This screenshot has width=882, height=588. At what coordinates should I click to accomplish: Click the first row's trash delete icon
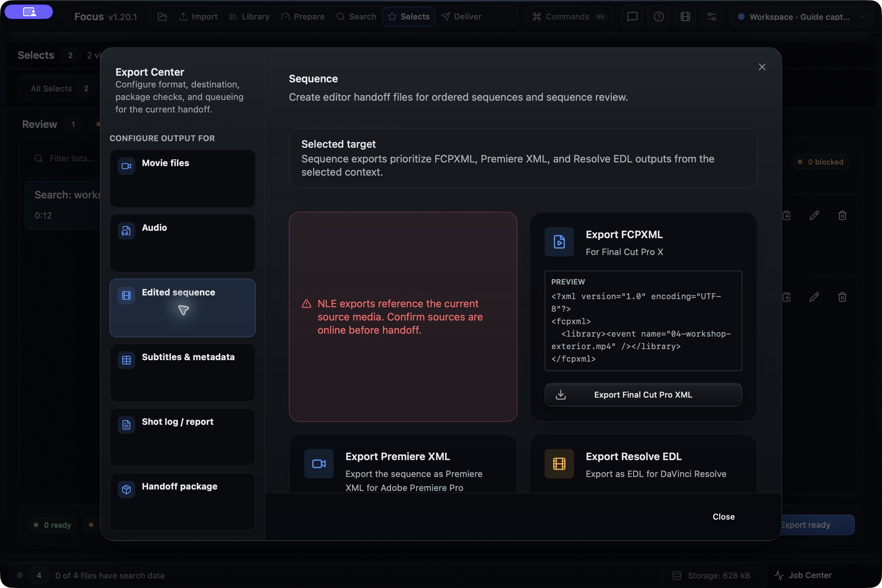[x=842, y=215]
